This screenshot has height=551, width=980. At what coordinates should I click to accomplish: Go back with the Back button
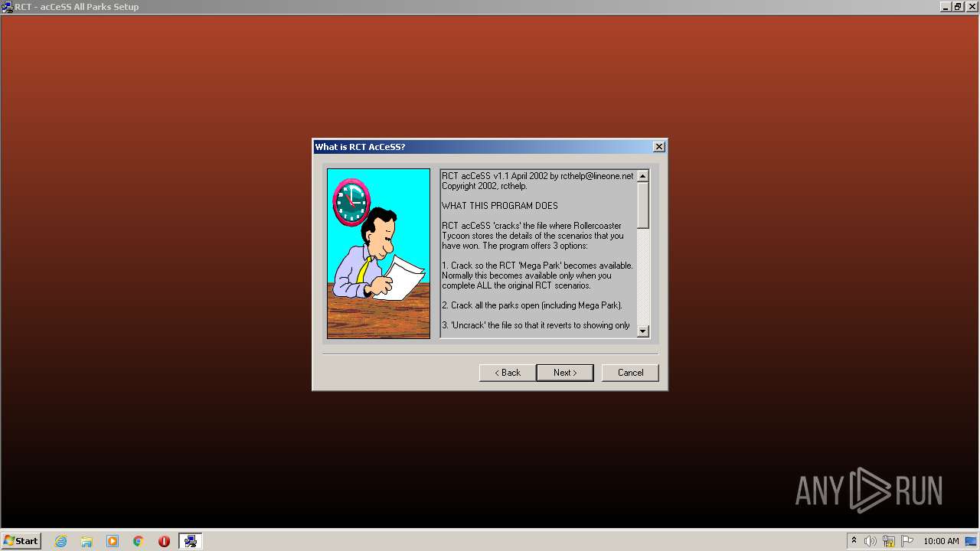(507, 373)
